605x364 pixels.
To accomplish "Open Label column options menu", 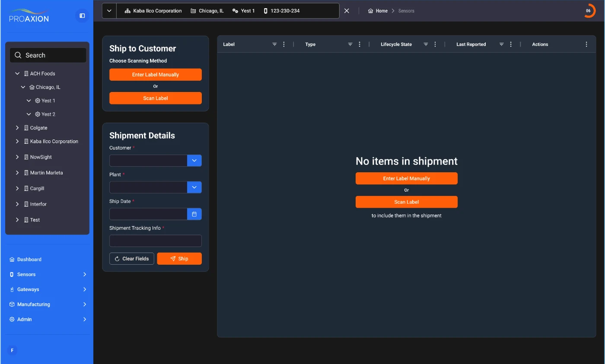I will click(x=284, y=44).
